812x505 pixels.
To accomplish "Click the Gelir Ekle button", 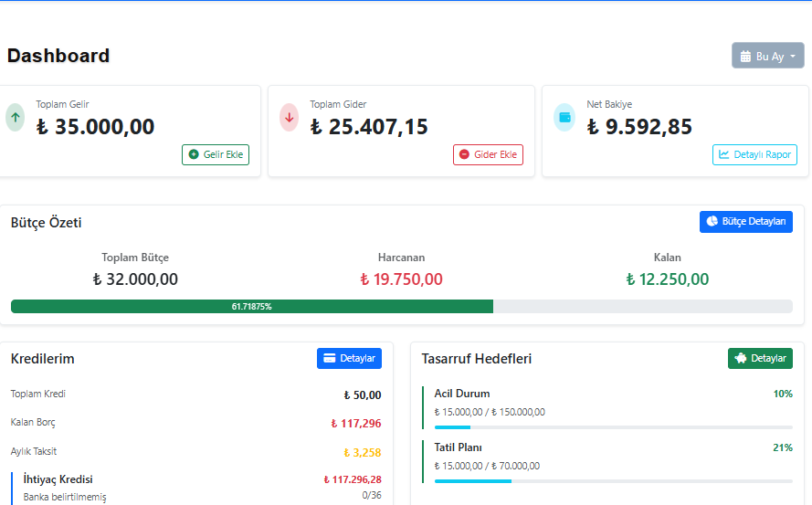I will click(216, 154).
